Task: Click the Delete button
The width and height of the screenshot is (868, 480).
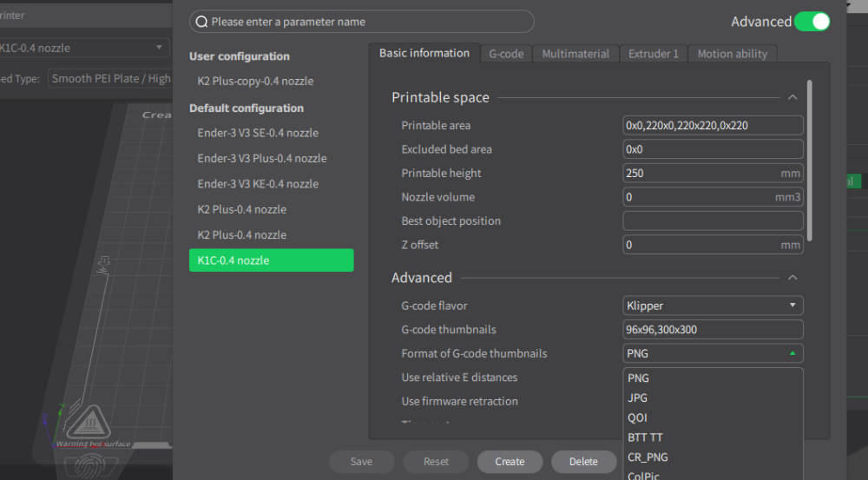Action: (x=583, y=462)
